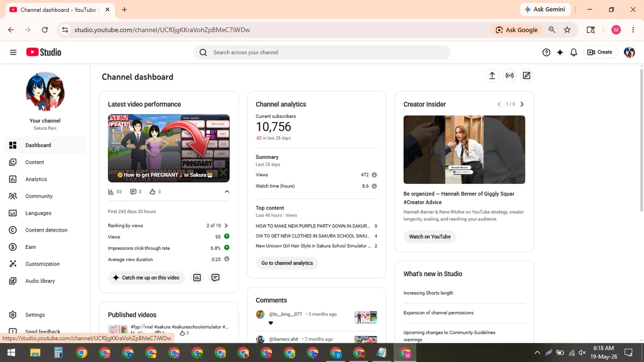Viewport: 644px width, 362px height.
Task: Open Creator Insider video thumbnail
Action: click(x=464, y=150)
